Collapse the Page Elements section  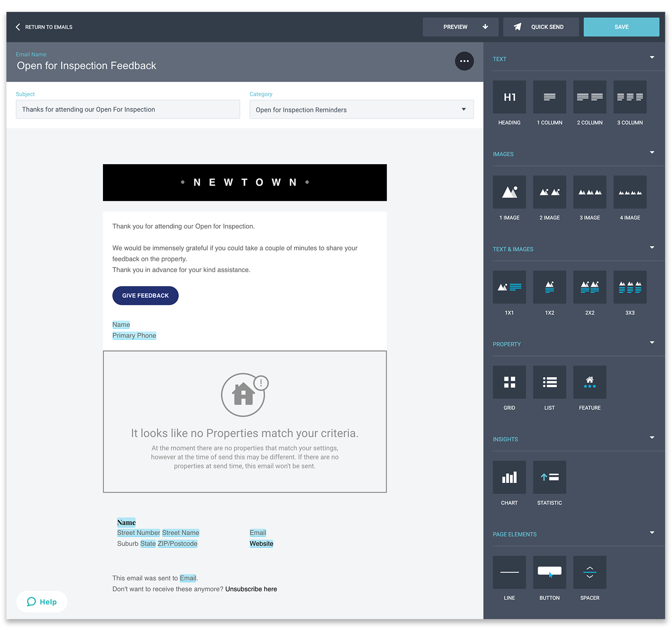pos(652,533)
